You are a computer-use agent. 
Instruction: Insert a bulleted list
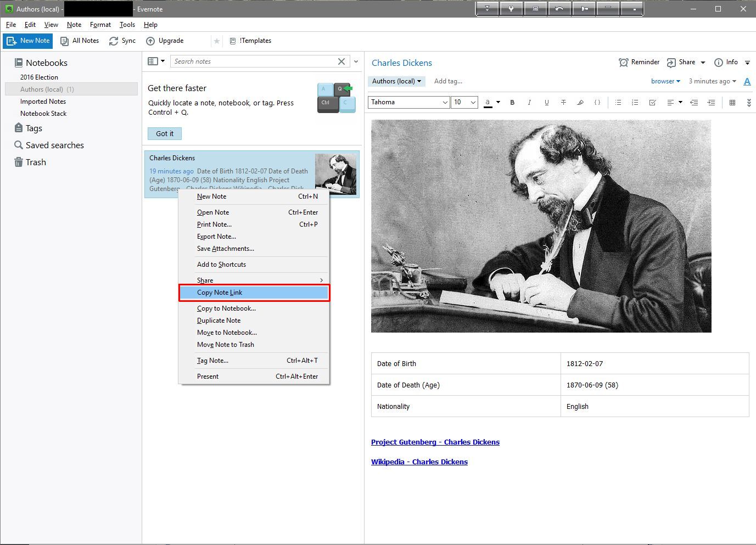618,102
